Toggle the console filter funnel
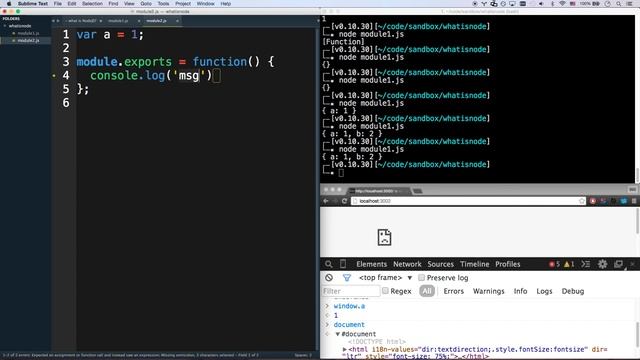Viewport: 640px width, 360px height. coord(347,278)
